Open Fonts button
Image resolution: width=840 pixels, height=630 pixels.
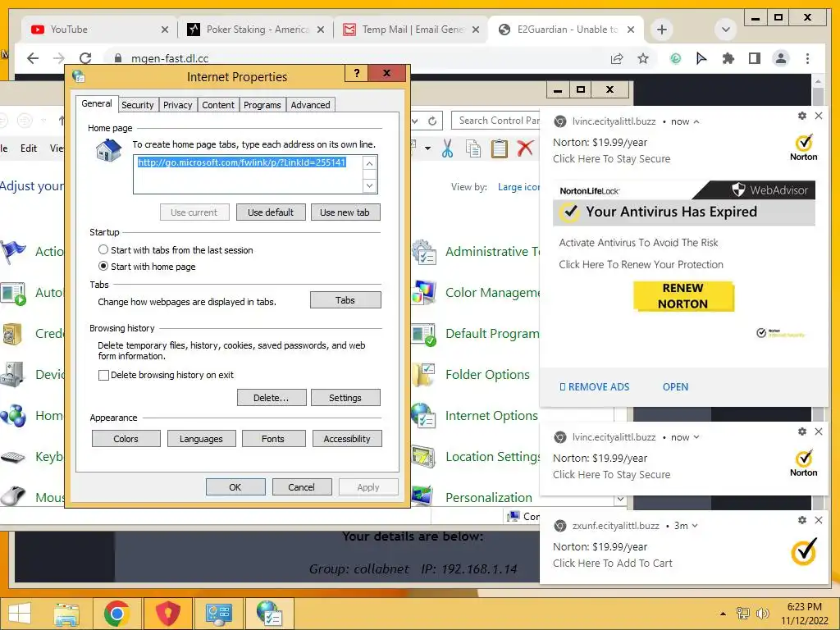(x=273, y=438)
